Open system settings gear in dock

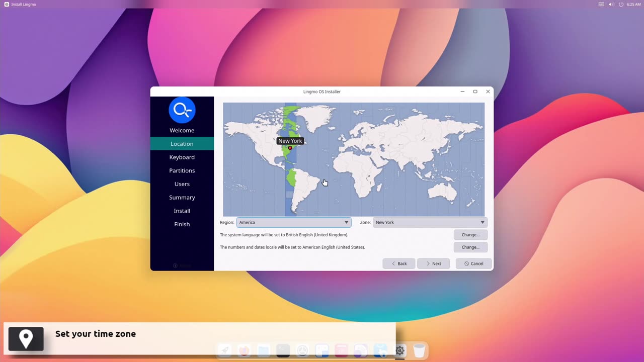pyautogui.click(x=400, y=350)
